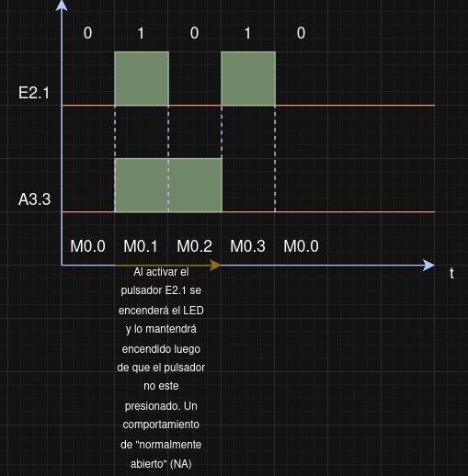Image resolution: width=468 pixels, height=476 pixels.
Task: Select the A3.3 green block above M0.1
Action: coord(142,185)
